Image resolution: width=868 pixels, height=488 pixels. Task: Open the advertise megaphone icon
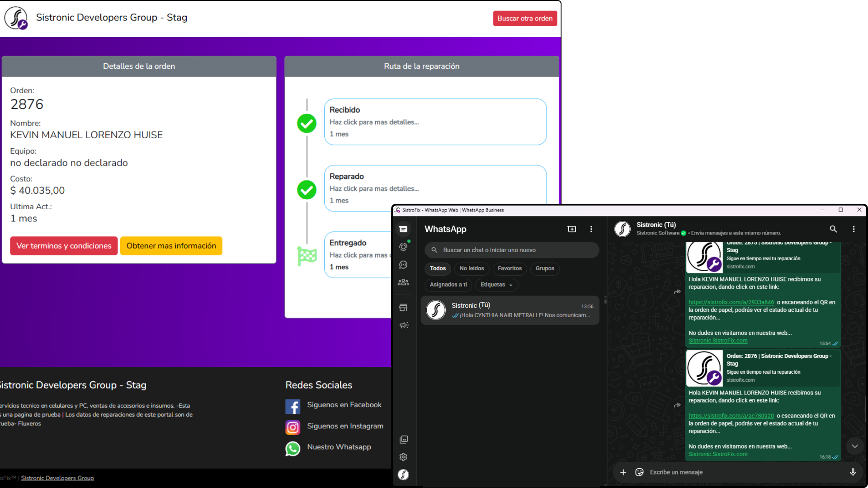pyautogui.click(x=403, y=325)
